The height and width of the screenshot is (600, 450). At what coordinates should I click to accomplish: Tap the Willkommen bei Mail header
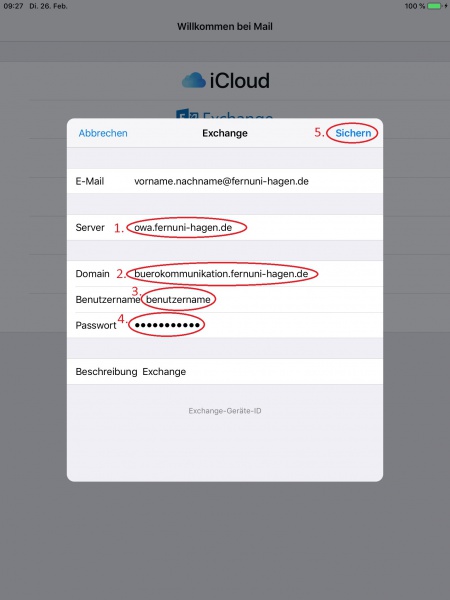click(x=225, y=27)
